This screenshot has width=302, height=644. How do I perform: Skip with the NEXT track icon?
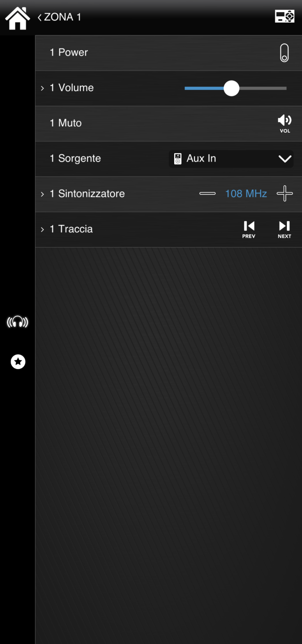click(x=284, y=229)
